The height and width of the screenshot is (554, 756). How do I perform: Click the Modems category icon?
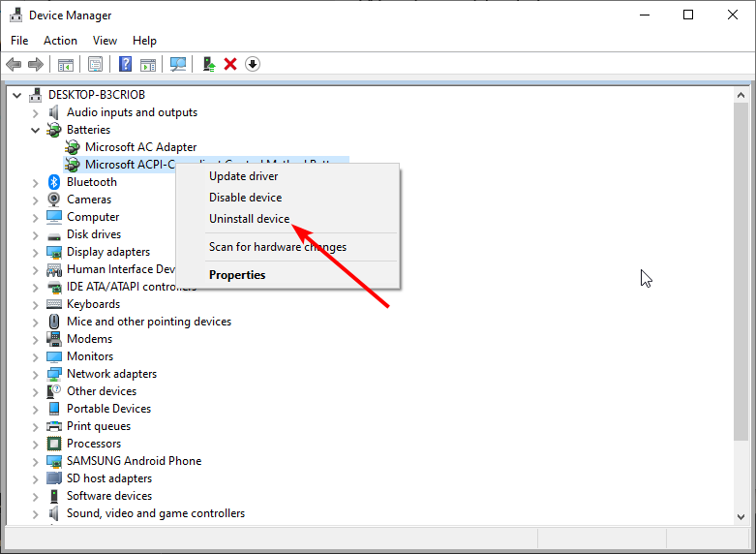pyautogui.click(x=54, y=339)
